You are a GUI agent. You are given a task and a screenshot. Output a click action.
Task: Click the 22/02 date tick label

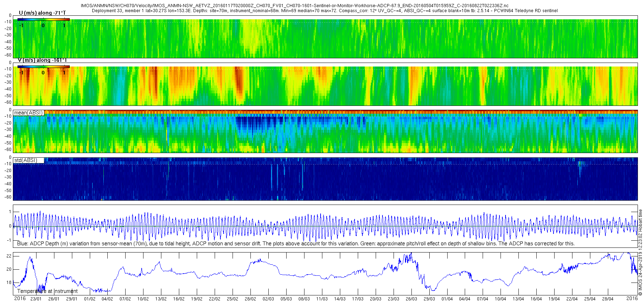click(x=215, y=299)
